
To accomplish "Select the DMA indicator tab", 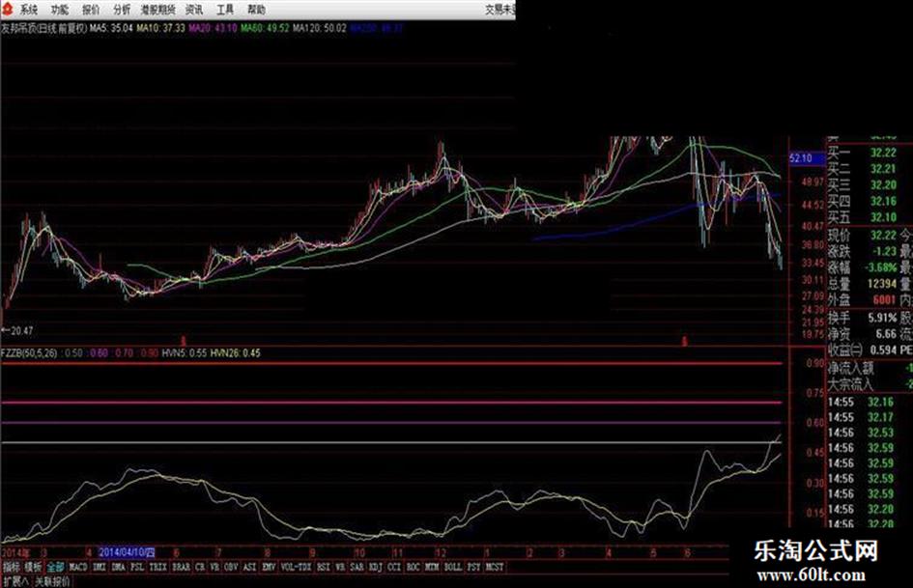I will pyautogui.click(x=118, y=567).
